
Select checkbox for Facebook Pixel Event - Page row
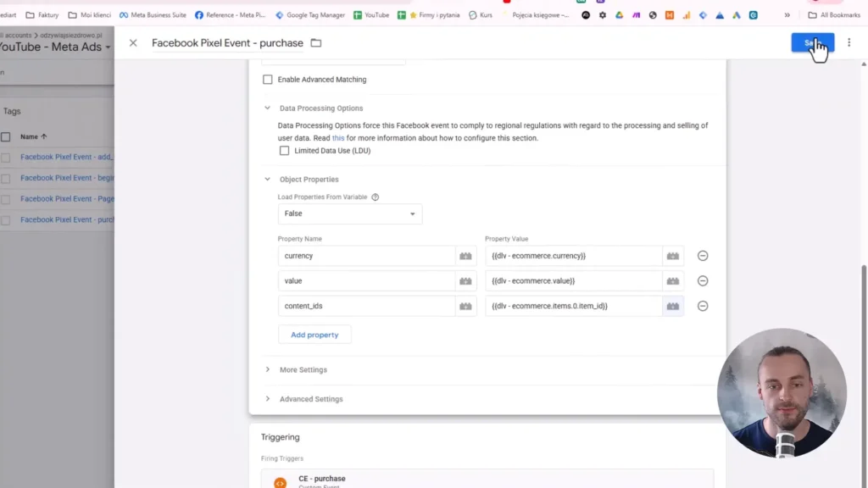click(x=6, y=199)
